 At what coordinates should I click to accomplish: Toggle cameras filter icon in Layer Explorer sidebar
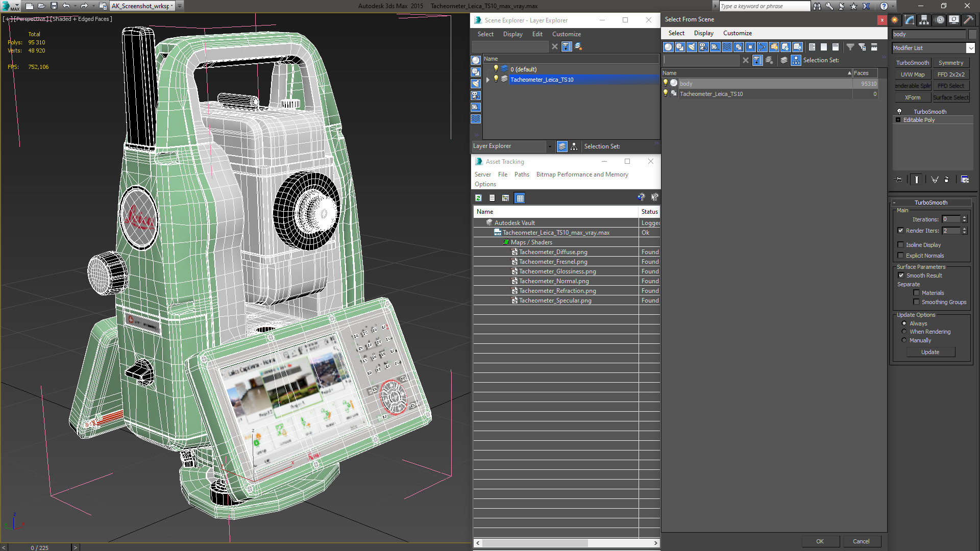coord(476,95)
